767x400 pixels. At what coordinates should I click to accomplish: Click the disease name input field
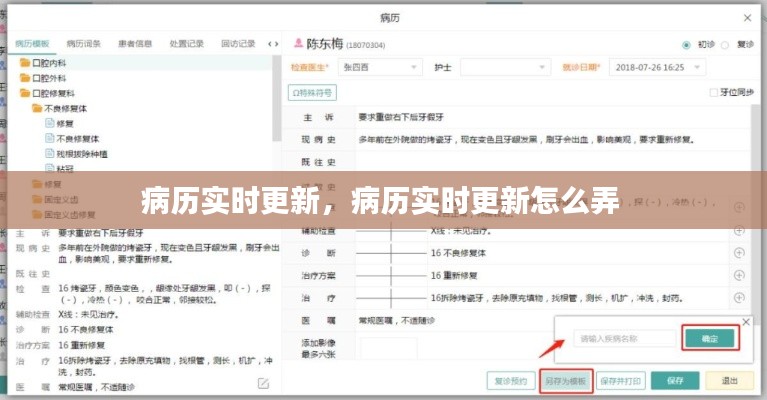point(623,339)
